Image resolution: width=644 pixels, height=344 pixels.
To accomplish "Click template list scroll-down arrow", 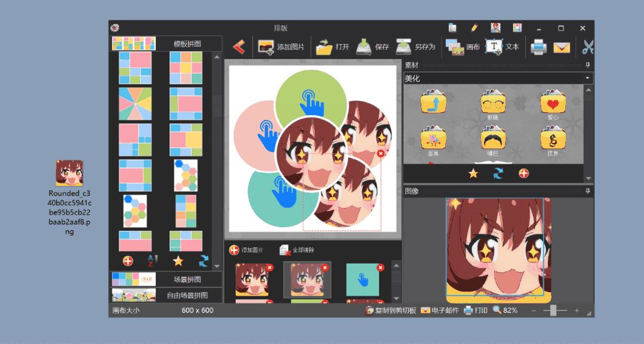I will [x=217, y=266].
